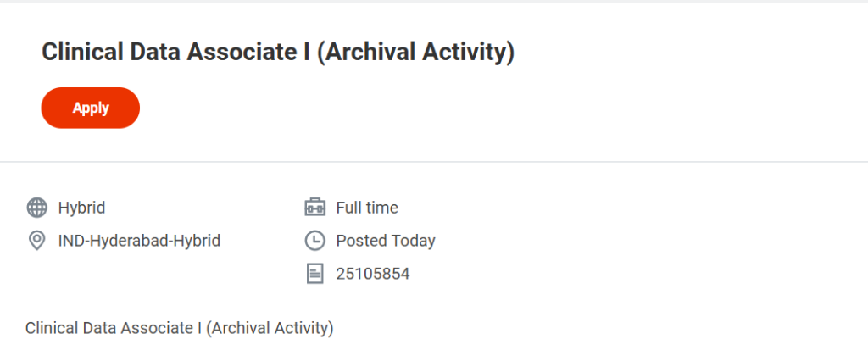The width and height of the screenshot is (868, 350).
Task: Select the Hybrid remote type label
Action: [x=81, y=208]
